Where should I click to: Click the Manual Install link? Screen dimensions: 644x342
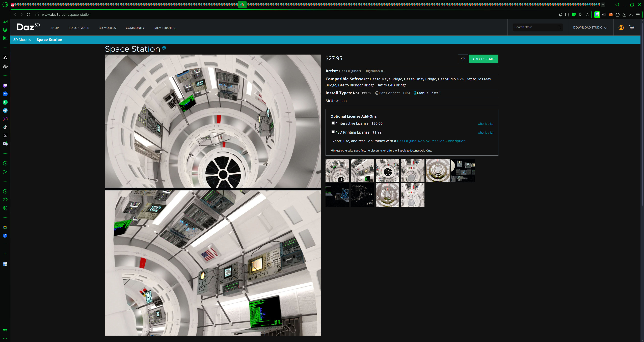pos(427,93)
